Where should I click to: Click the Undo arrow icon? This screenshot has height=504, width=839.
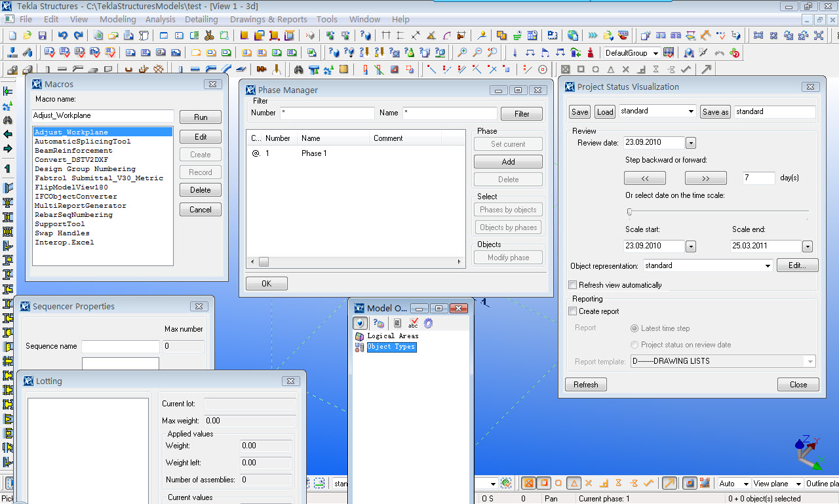point(63,35)
